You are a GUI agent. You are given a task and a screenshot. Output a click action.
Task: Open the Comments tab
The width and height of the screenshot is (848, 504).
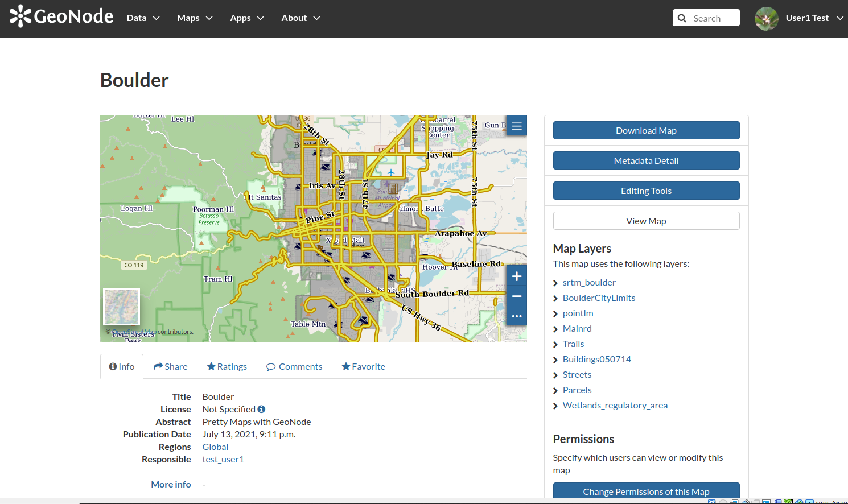294,366
